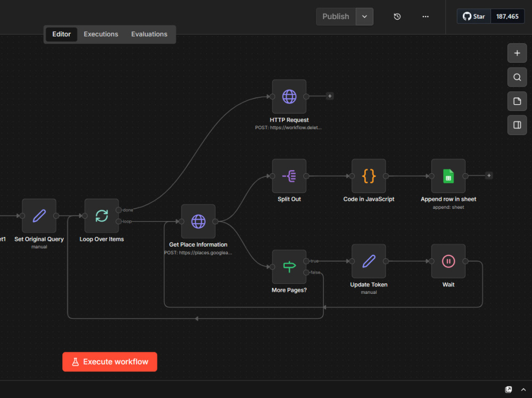Open the Code in JavaScript node
Image resolution: width=532 pixels, height=398 pixels.
pyautogui.click(x=369, y=176)
